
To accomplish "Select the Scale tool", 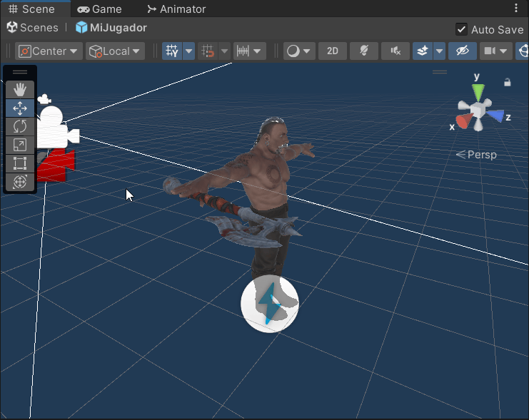I will tap(20, 145).
